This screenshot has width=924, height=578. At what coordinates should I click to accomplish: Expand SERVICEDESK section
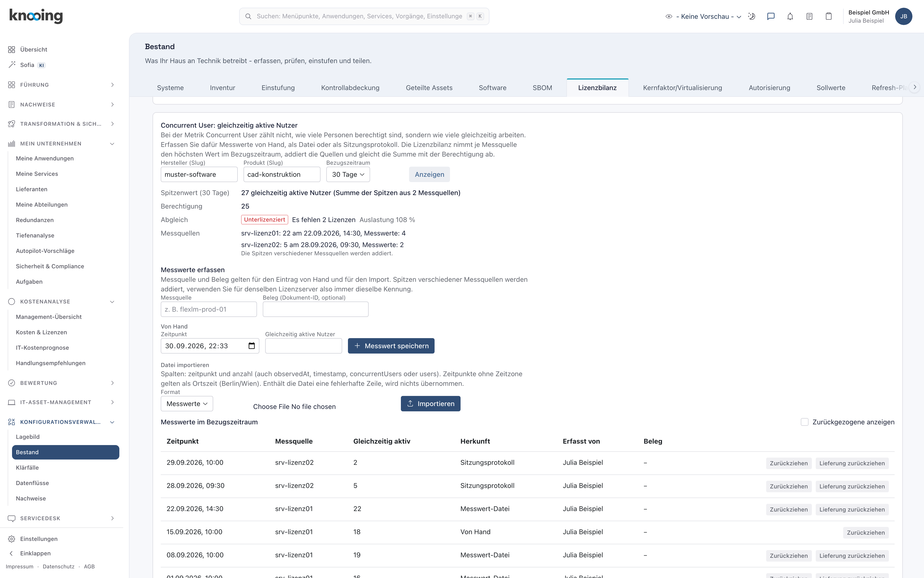[x=61, y=518]
